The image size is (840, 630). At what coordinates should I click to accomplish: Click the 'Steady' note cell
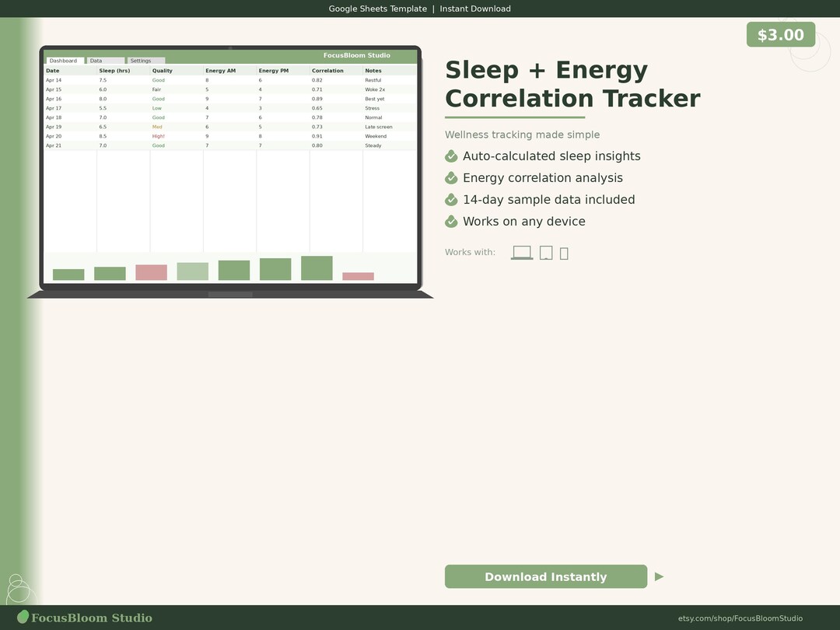click(x=373, y=145)
